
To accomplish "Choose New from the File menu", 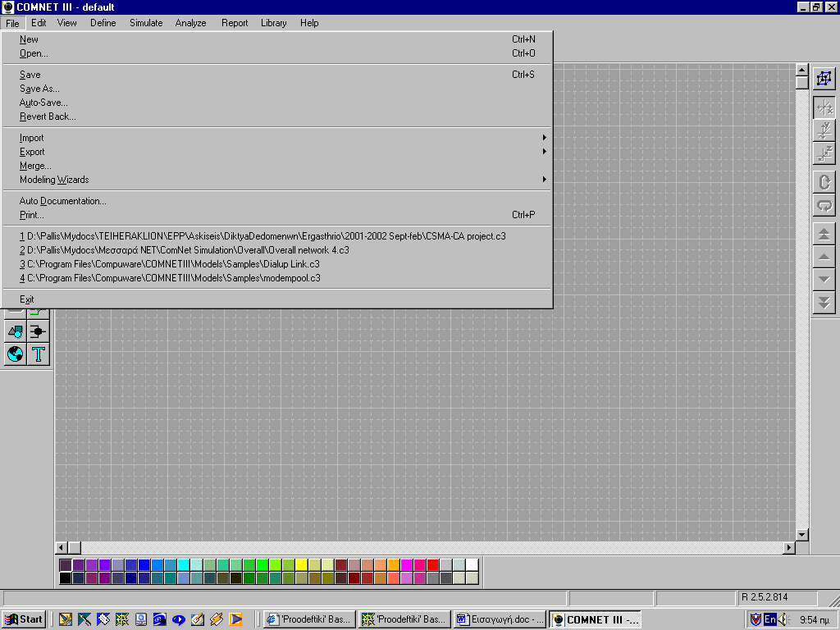I will click(x=277, y=39).
